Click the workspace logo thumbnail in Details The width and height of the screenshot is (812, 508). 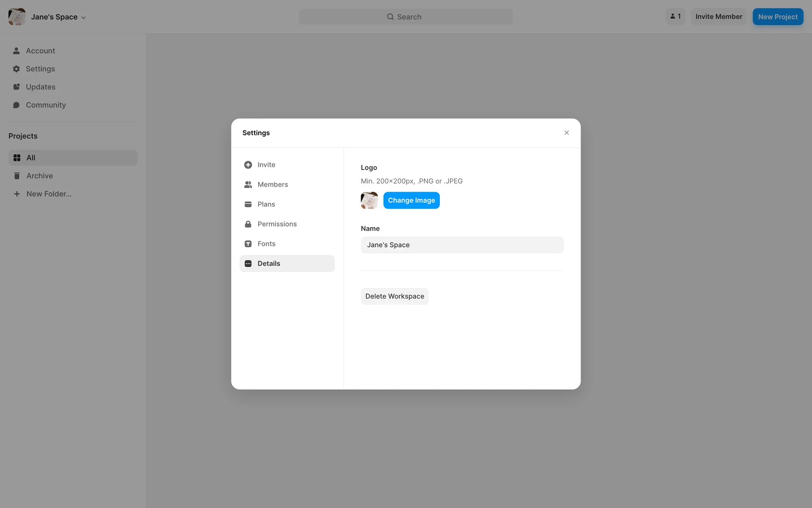point(369,200)
